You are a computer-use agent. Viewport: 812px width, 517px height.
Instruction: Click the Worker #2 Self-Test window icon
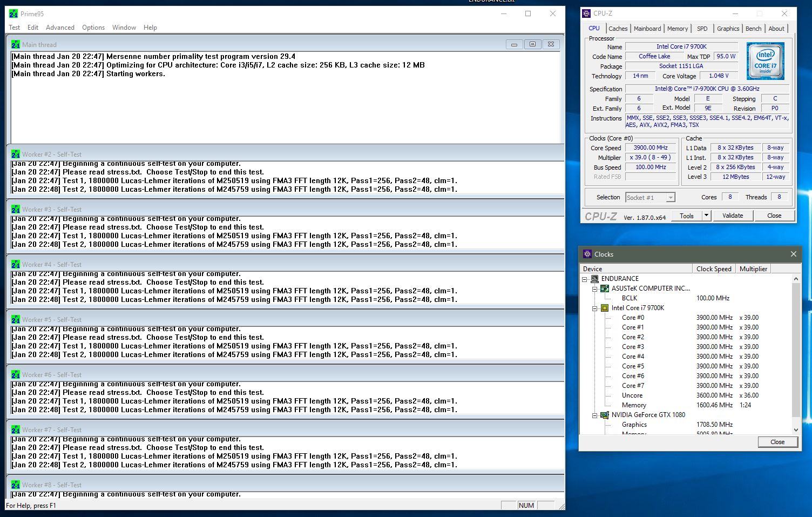(x=16, y=154)
